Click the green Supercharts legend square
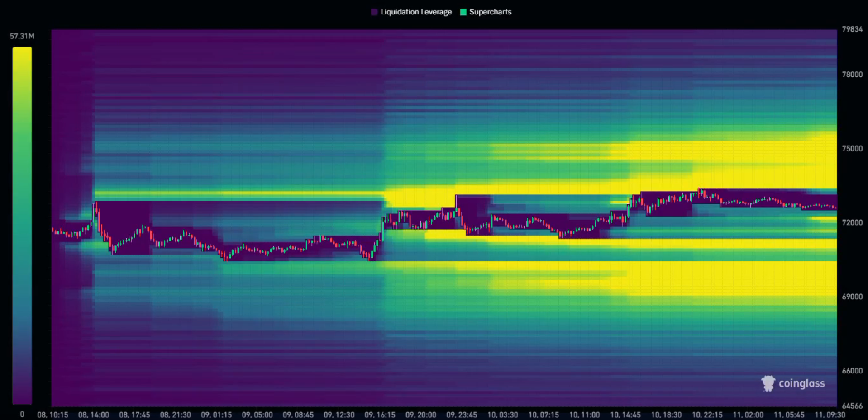Screen dimensions: 868x420 (x=463, y=12)
